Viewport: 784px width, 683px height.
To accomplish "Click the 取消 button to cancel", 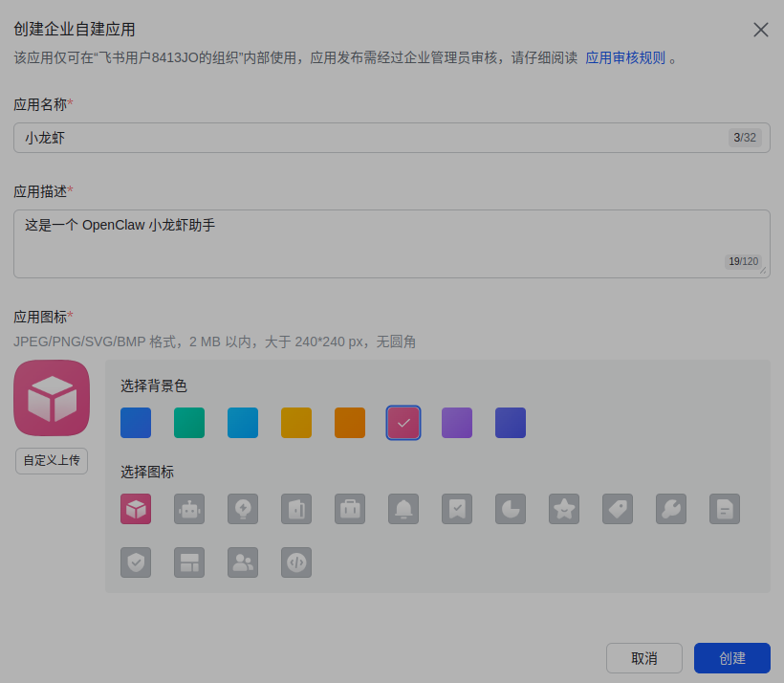I will [x=644, y=658].
